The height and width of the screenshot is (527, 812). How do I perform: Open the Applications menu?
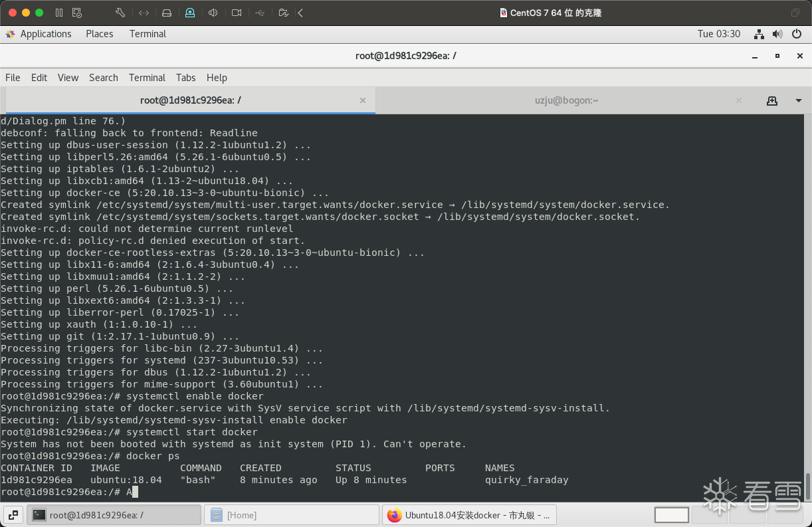pos(39,34)
